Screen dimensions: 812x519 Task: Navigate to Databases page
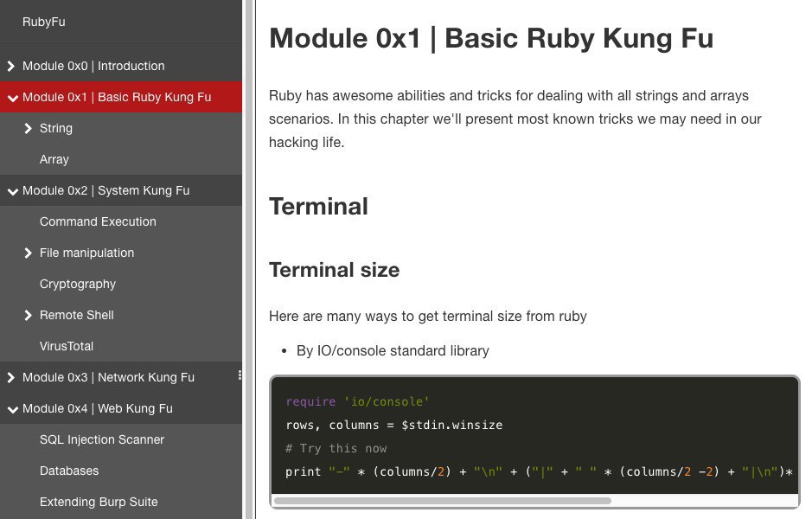click(69, 471)
